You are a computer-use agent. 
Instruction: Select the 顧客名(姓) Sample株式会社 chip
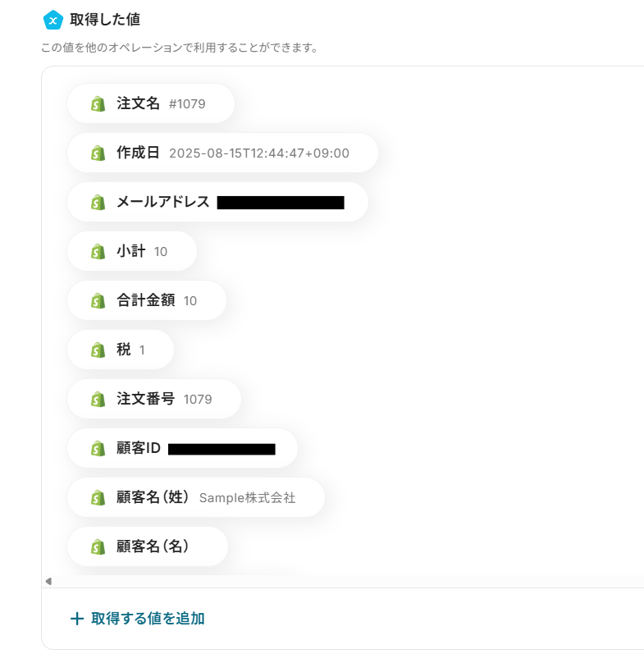[x=196, y=498]
